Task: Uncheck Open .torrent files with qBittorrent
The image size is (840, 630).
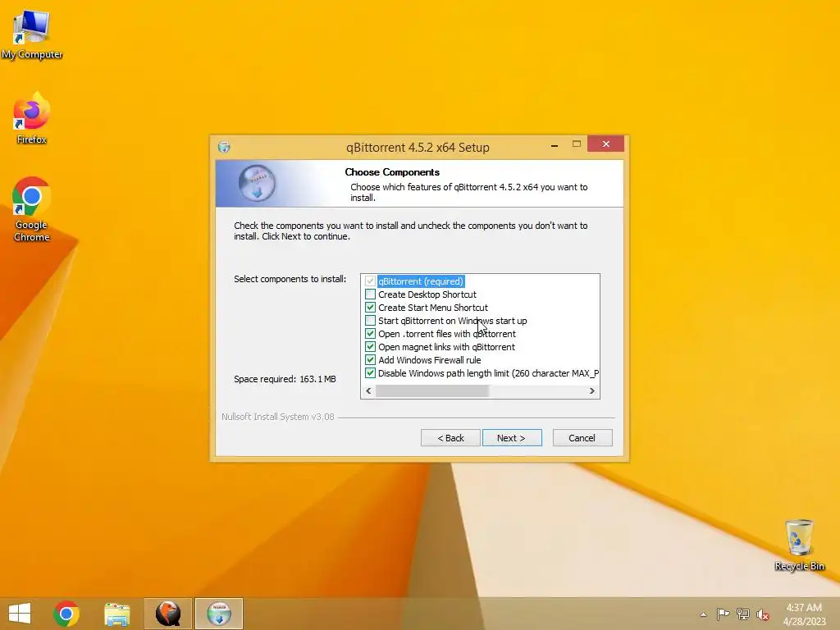Action: (x=370, y=334)
